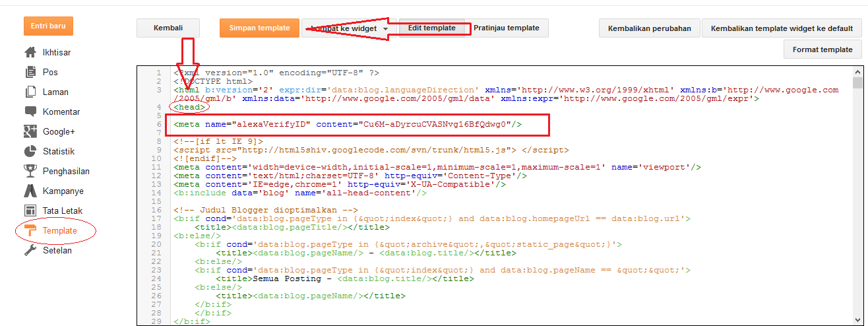Click the Setelan wrench icon
868x326 pixels.
point(30,251)
